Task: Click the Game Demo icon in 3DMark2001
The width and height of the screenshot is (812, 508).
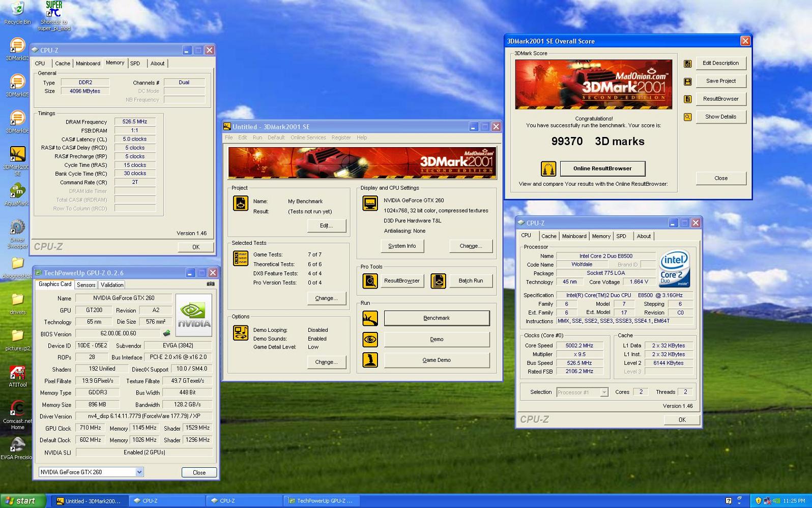Action: pyautogui.click(x=370, y=360)
